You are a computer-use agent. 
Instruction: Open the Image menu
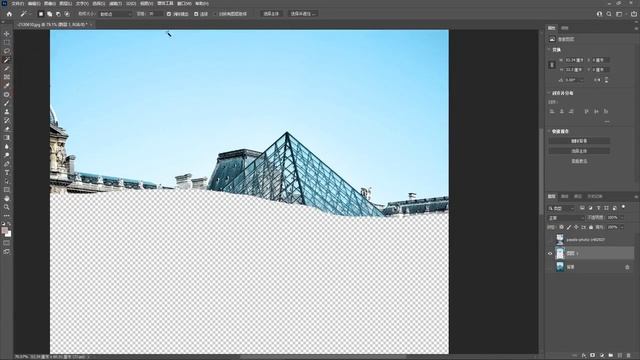[x=49, y=3]
